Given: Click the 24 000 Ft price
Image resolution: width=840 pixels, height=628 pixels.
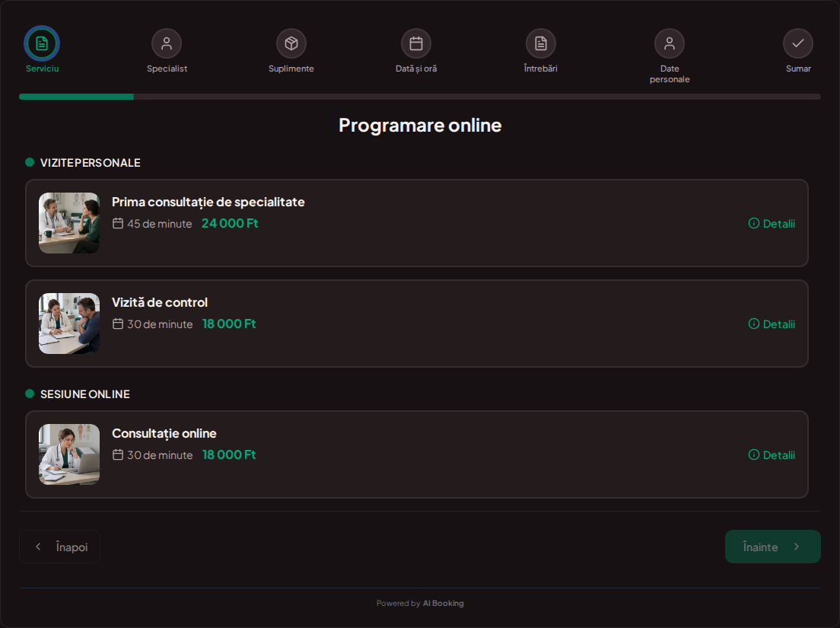Looking at the screenshot, I should (230, 224).
